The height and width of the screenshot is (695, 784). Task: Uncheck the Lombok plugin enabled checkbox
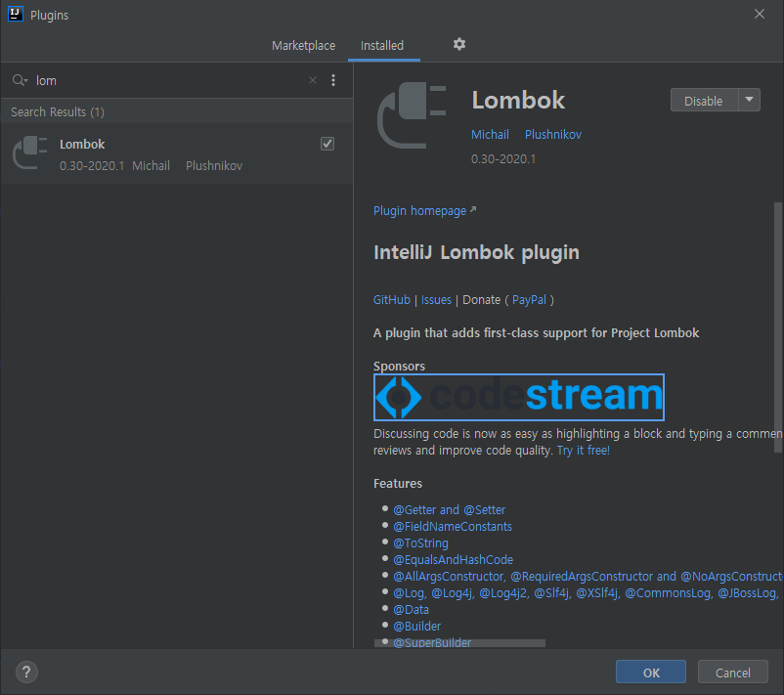[327, 144]
